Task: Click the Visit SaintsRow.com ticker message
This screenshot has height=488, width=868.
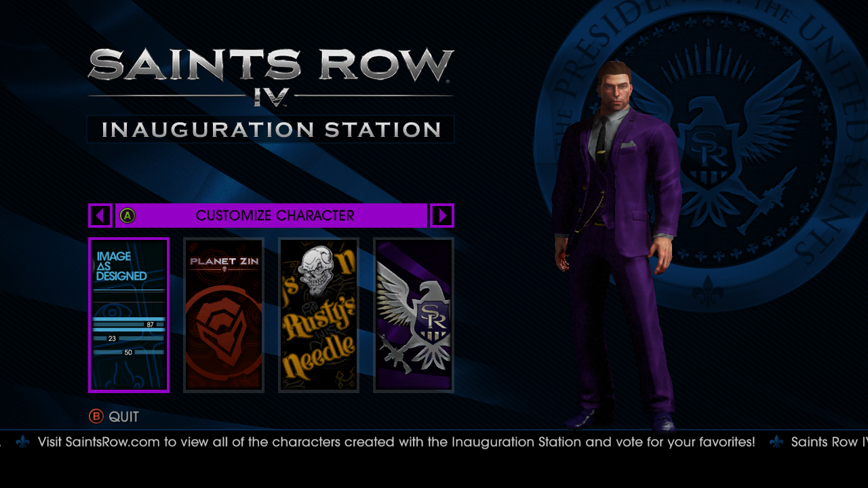Action: (396, 442)
